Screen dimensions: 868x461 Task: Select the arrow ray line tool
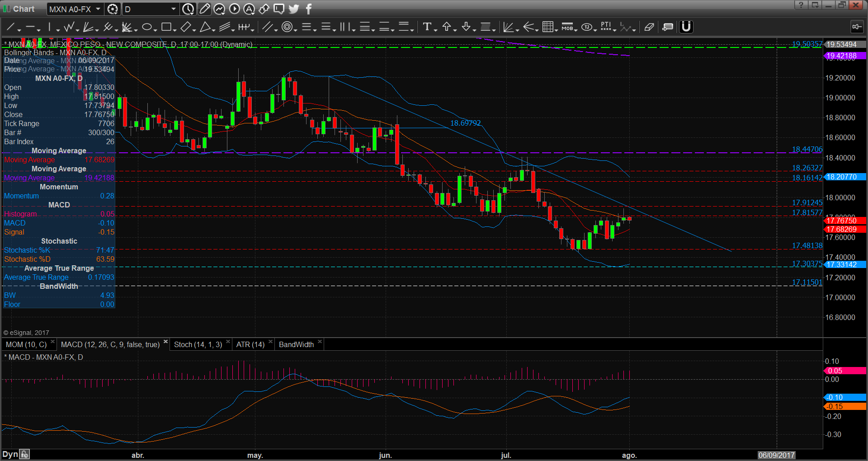click(528, 27)
